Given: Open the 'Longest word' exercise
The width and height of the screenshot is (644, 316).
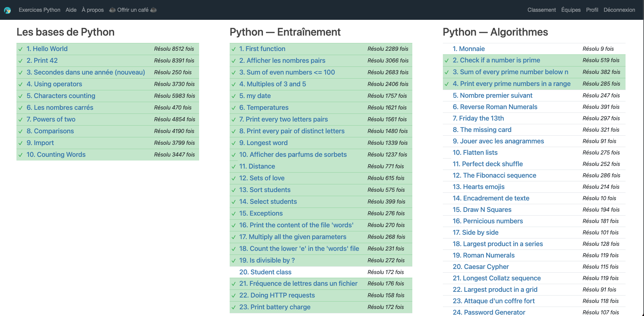Looking at the screenshot, I should click(x=263, y=143).
